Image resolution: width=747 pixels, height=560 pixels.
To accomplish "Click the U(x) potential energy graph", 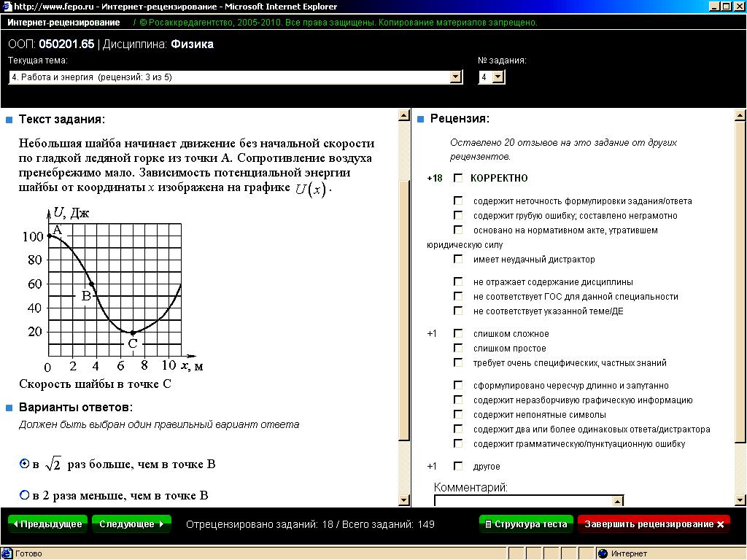I will tap(113, 289).
